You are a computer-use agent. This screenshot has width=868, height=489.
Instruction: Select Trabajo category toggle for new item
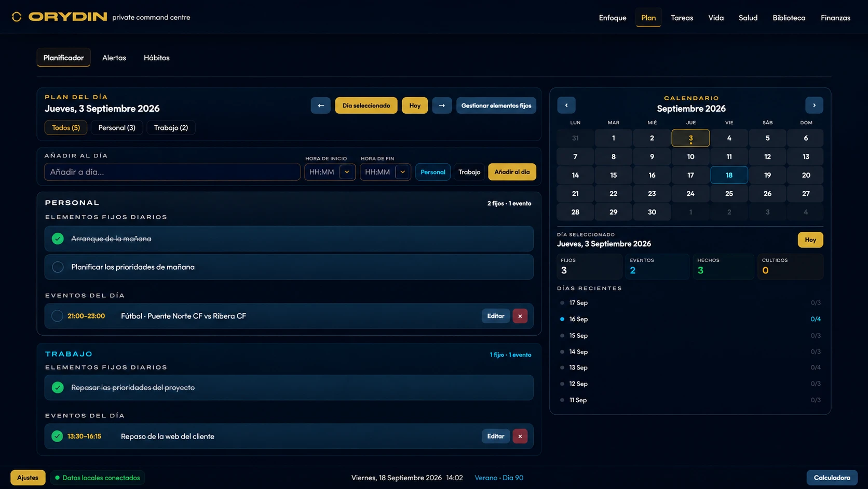(x=469, y=172)
